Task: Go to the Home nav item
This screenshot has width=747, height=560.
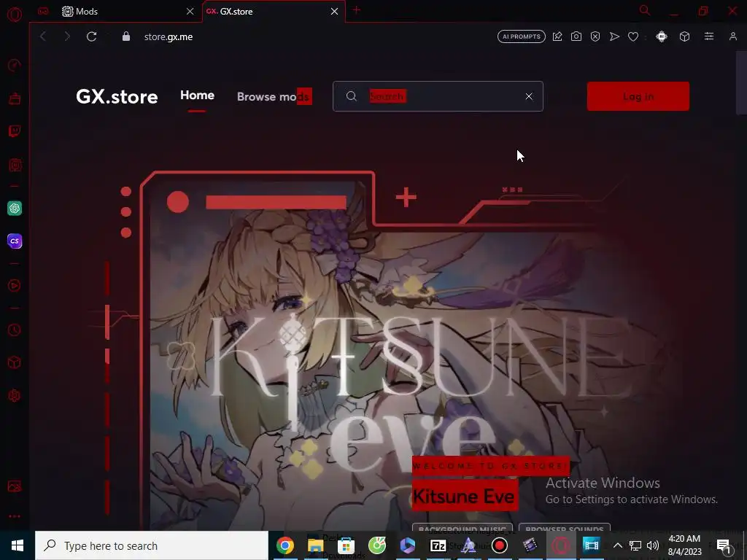Action: click(x=197, y=96)
